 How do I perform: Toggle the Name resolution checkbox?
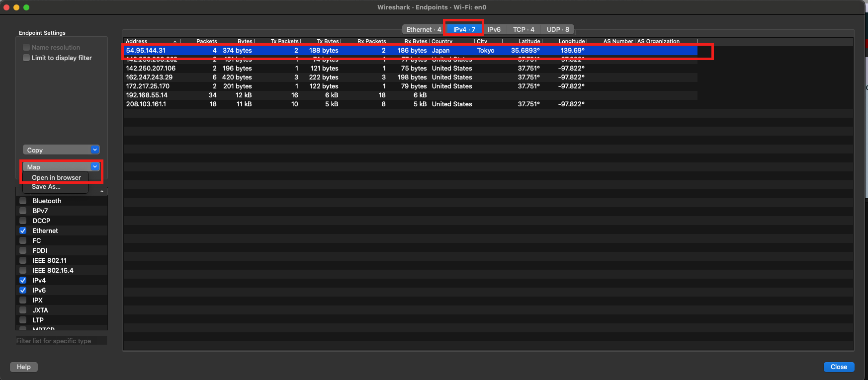tap(26, 47)
